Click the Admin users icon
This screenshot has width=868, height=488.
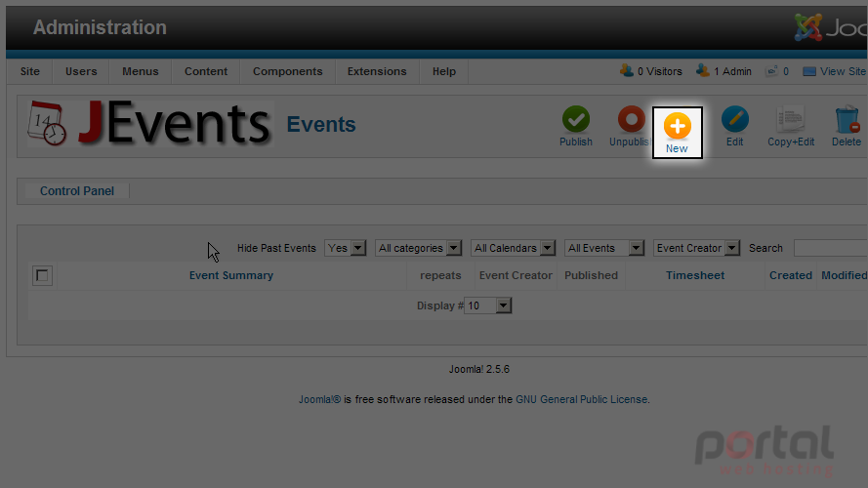point(702,71)
